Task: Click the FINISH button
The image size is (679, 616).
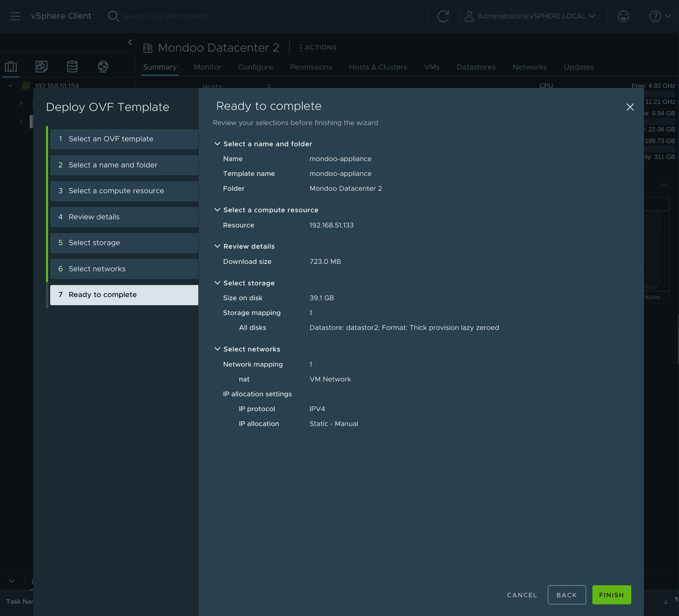Action: pos(611,595)
